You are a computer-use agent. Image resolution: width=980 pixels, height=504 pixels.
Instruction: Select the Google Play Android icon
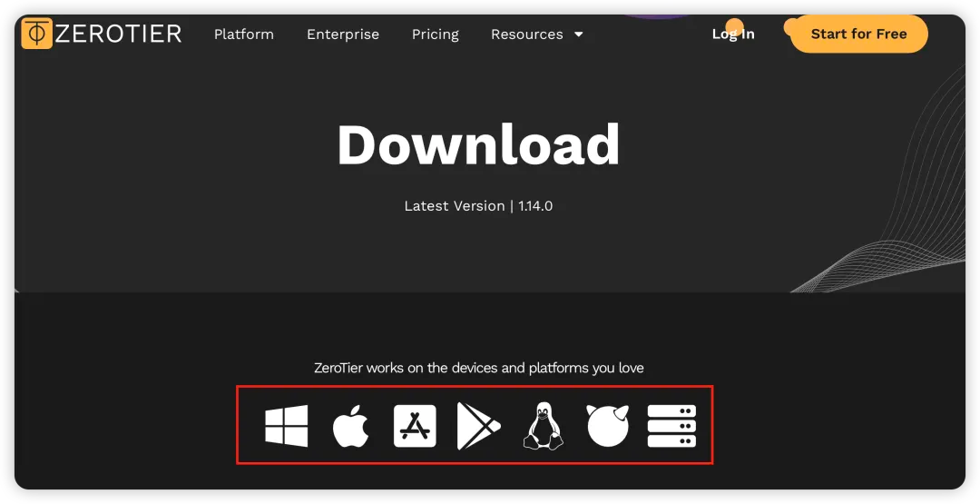coord(479,426)
